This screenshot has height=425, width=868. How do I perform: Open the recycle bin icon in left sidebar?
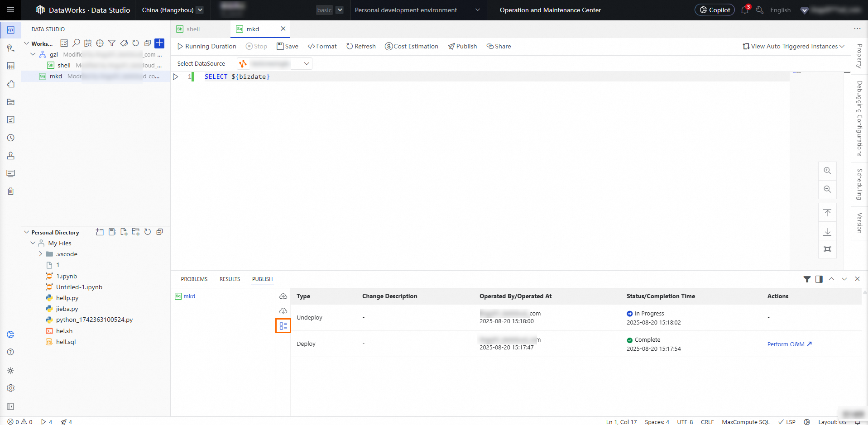click(10, 191)
